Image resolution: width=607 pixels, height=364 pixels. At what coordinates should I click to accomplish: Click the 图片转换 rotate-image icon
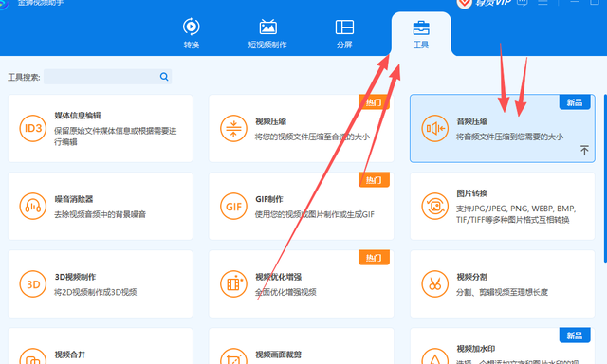point(435,207)
